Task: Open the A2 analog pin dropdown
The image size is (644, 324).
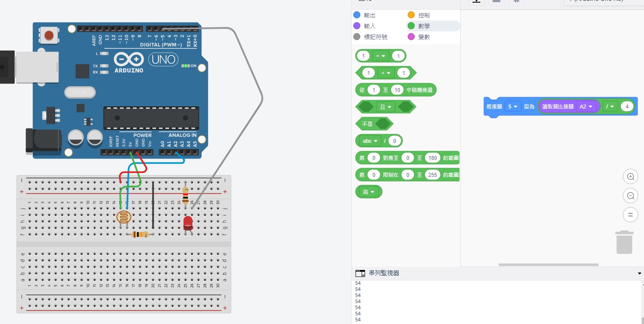Action: click(586, 107)
